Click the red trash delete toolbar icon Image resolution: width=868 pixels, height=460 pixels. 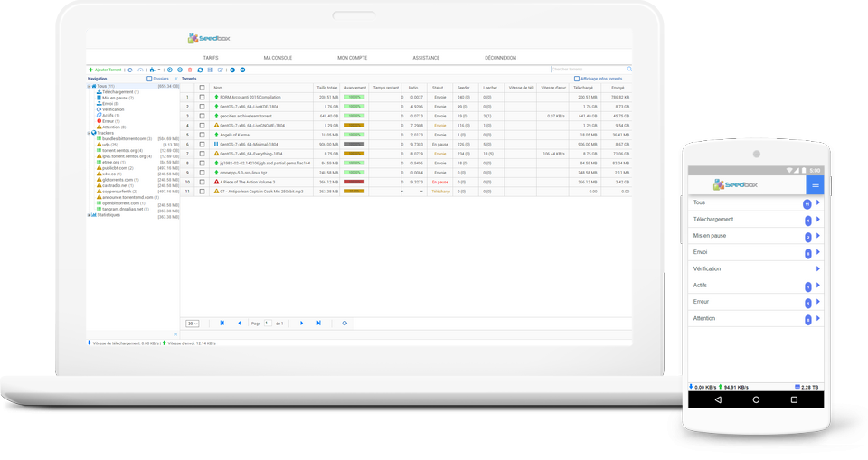click(x=190, y=70)
